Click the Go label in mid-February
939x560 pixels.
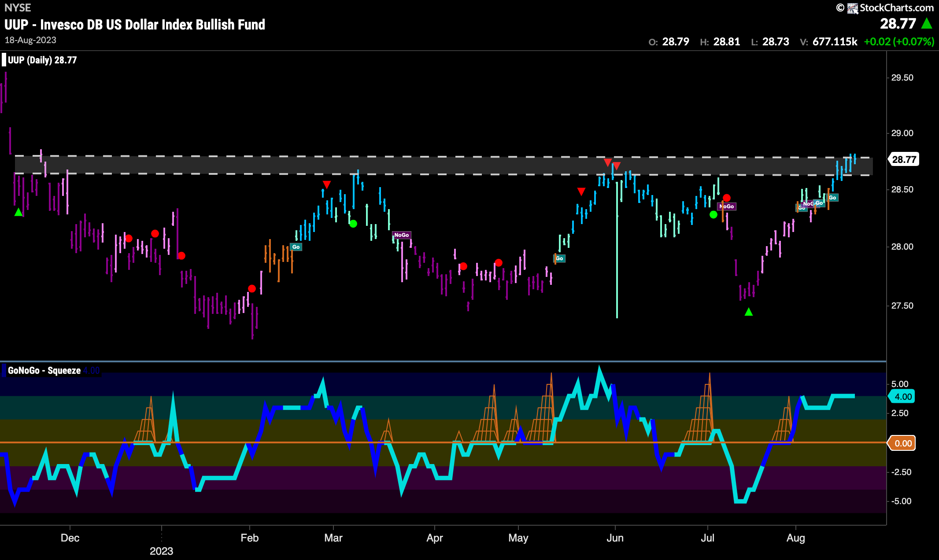[296, 247]
